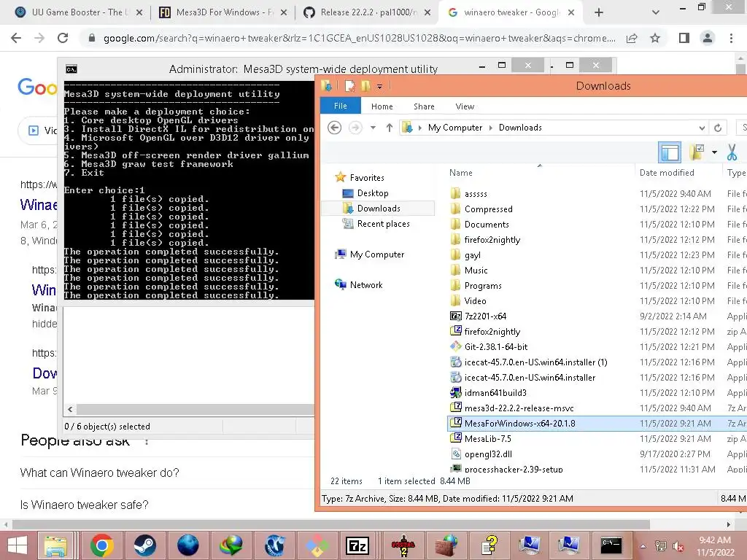Viewport: 747px width, 560px height.
Task: Click the Chrome address bar URL
Action: [x=359, y=38]
